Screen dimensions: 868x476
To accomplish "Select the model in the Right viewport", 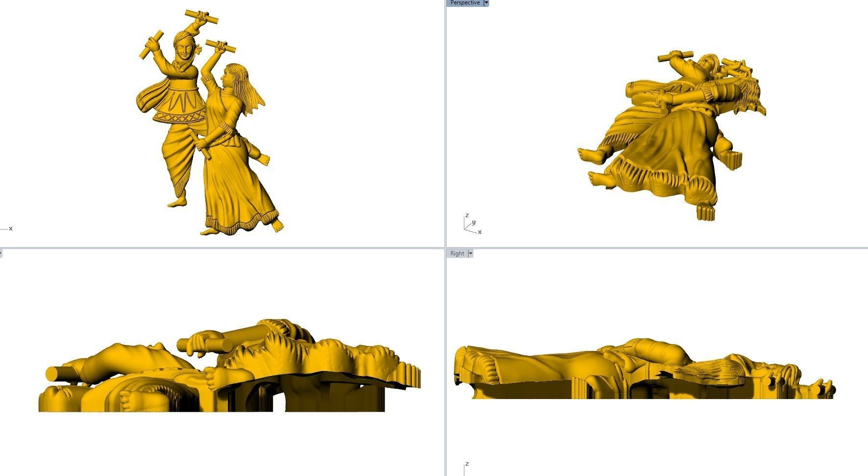I will pos(645,369).
